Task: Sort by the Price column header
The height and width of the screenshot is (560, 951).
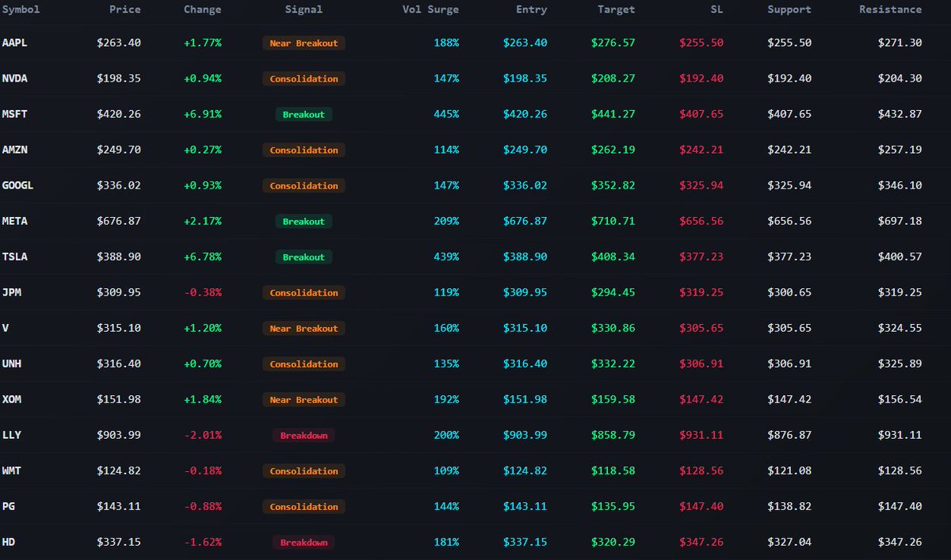Action: 125,10
